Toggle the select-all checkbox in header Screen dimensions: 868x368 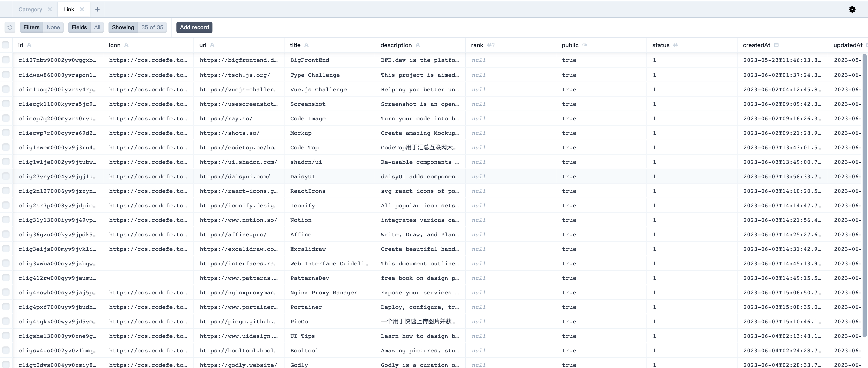click(5, 45)
